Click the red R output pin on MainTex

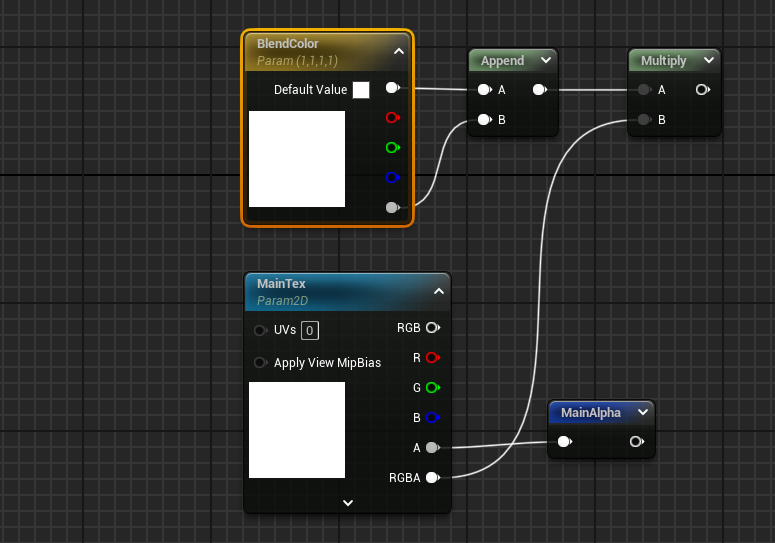click(432, 357)
